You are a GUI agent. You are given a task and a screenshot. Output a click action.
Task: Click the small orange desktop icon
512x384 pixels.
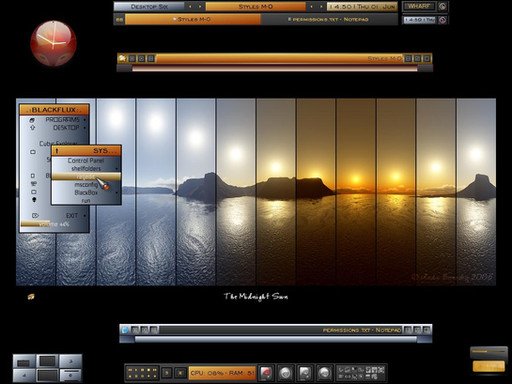click(x=31, y=296)
